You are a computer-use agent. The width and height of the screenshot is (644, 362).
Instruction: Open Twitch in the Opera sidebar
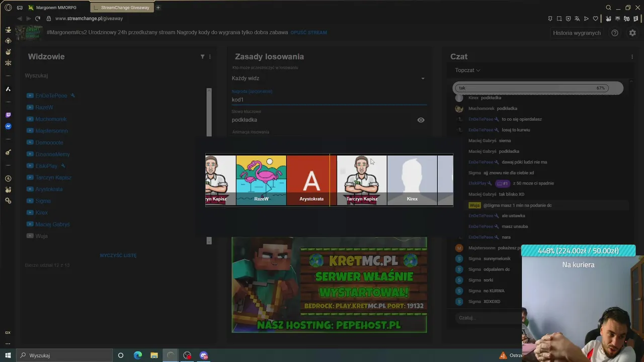pyautogui.click(x=8, y=115)
